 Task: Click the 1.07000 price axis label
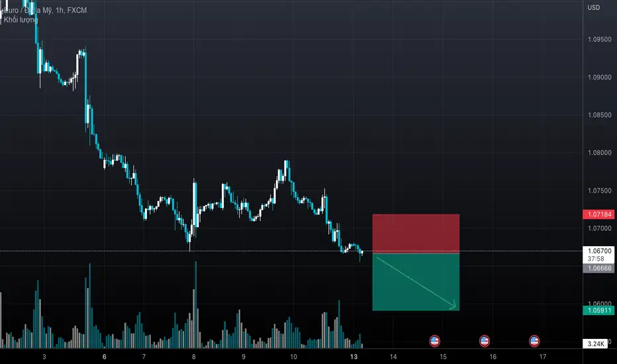pyautogui.click(x=599, y=228)
